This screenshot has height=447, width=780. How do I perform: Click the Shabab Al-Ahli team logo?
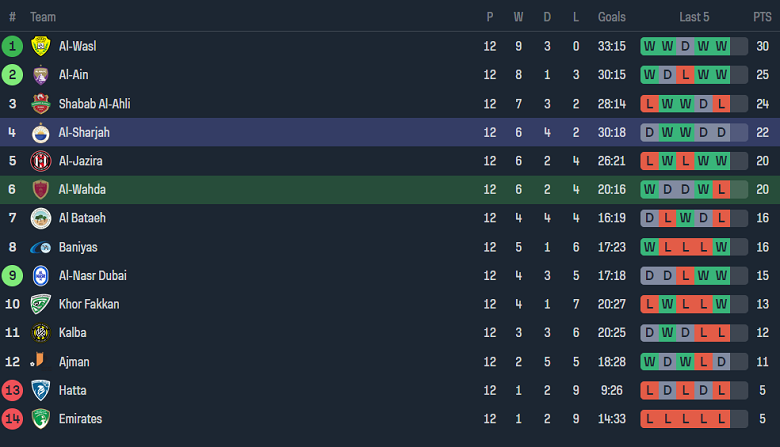pos(40,104)
